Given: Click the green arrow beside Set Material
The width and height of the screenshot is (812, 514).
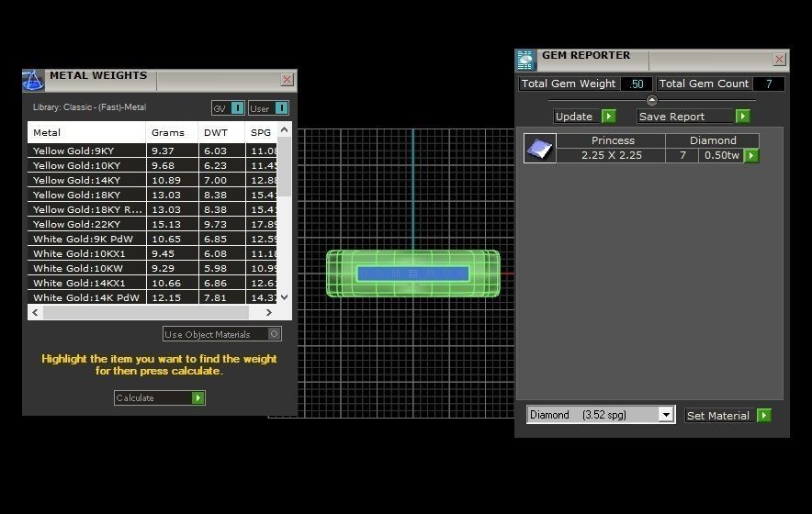Looking at the screenshot, I should 764,415.
